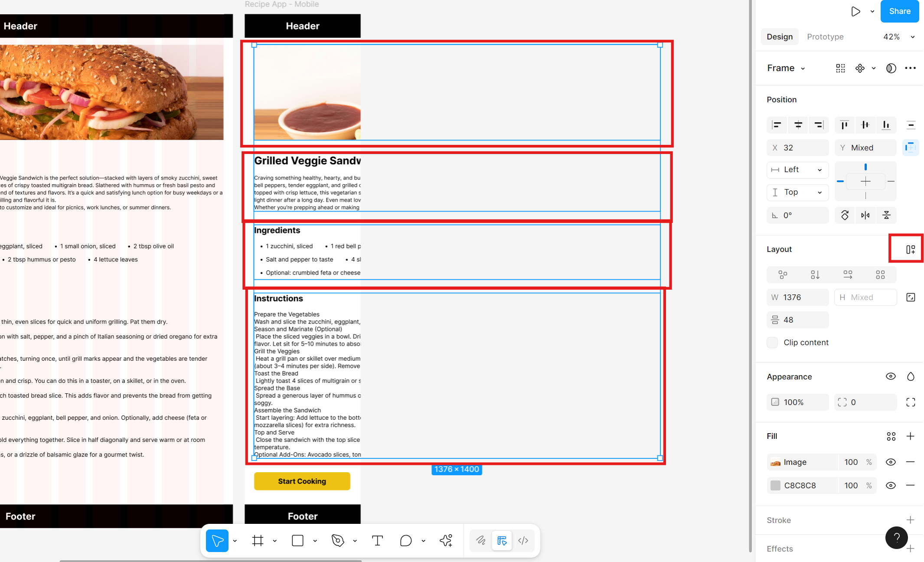Click the auto layout add icon
Image resolution: width=924 pixels, height=562 pixels.
pos(910,249)
